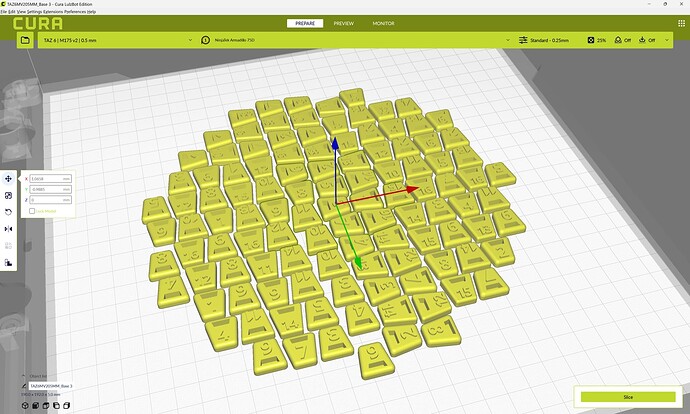Image resolution: width=690 pixels, height=414 pixels.
Task: Click the job name TAZ6MV205MM_Base 3 field
Action: 51,386
